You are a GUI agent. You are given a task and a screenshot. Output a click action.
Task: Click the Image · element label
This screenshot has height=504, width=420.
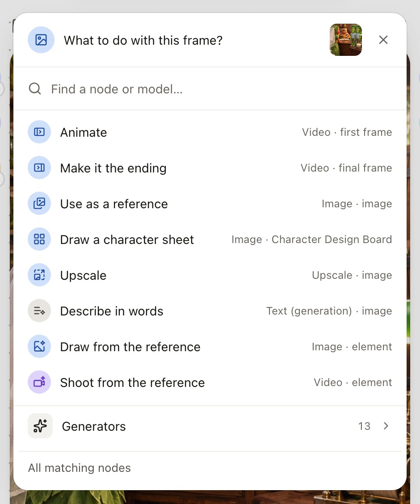(352, 347)
